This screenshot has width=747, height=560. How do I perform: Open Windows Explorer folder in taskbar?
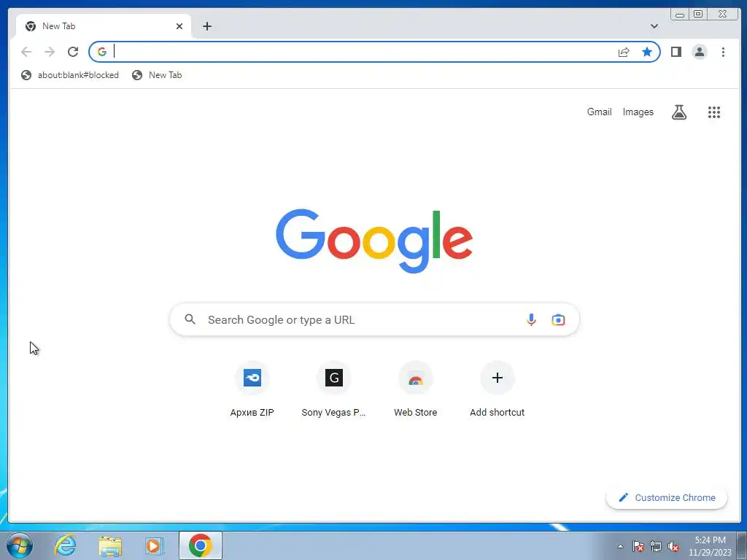pyautogui.click(x=110, y=545)
